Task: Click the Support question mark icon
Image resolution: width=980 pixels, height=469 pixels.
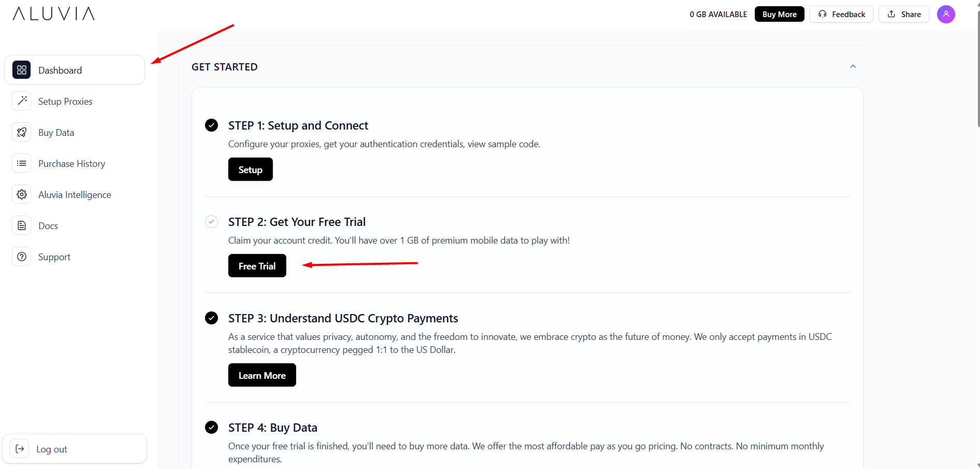Action: click(21, 257)
